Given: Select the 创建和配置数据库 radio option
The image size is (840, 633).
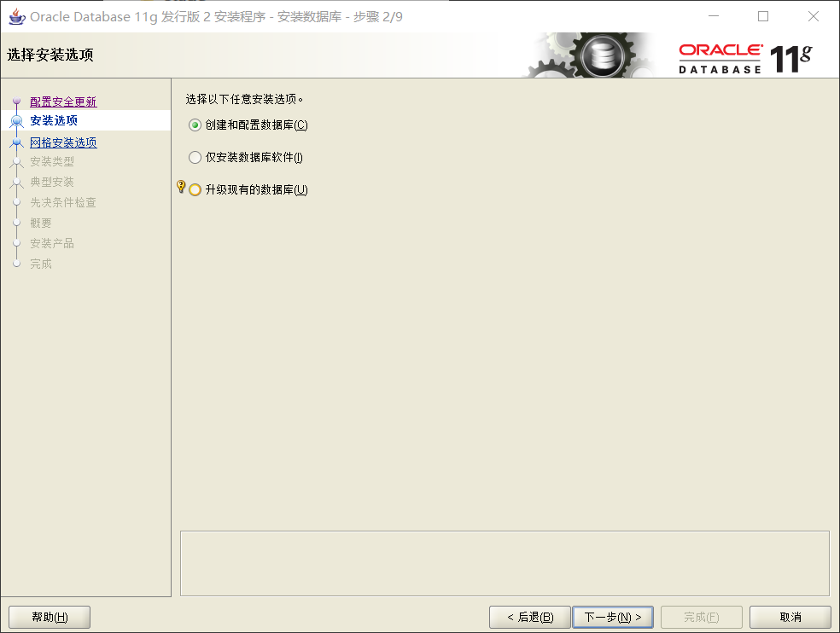Looking at the screenshot, I should click(195, 125).
